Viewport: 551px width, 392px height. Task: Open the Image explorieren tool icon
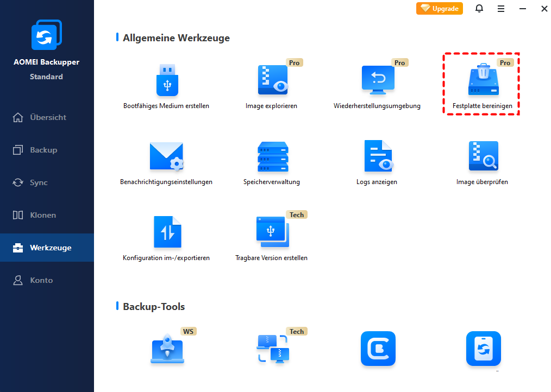(273, 80)
